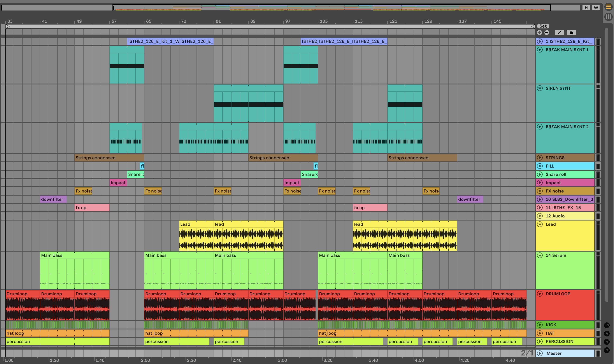Jump to next locator arrow
Screen dimensions: 614x364
point(547,33)
